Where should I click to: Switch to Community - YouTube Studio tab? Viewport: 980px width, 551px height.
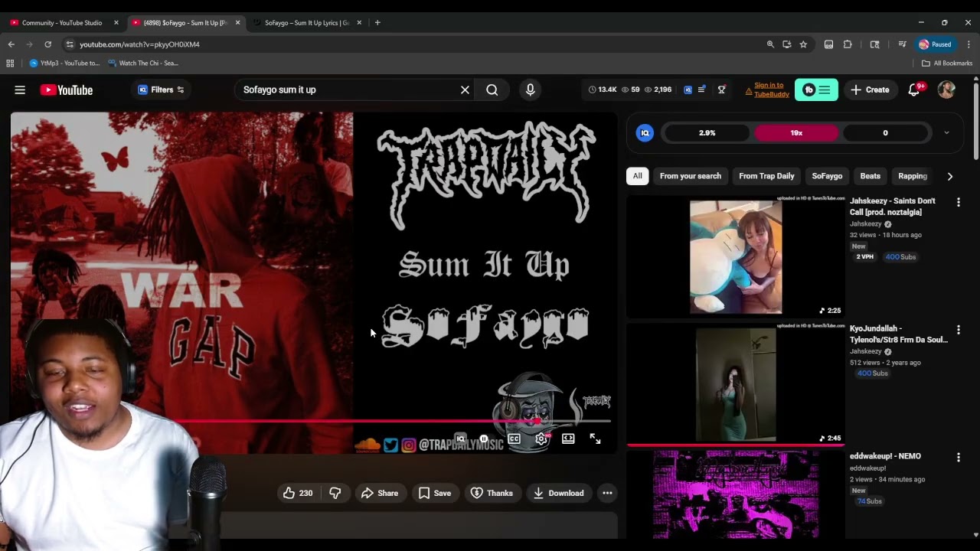point(63,23)
